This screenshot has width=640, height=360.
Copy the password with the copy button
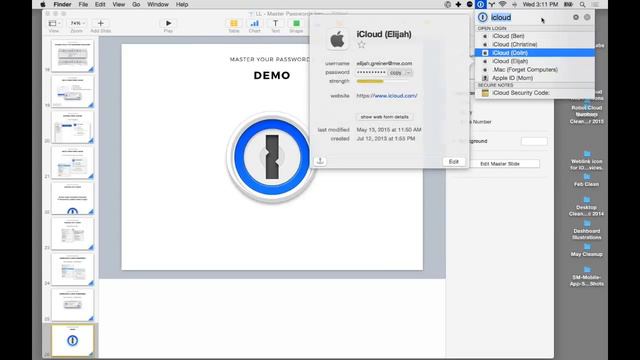click(x=396, y=73)
